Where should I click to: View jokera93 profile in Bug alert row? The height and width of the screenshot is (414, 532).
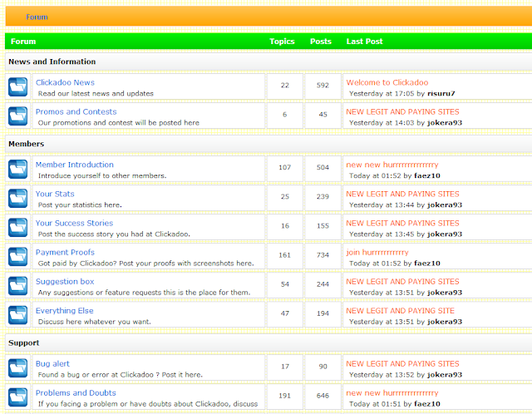point(445,375)
